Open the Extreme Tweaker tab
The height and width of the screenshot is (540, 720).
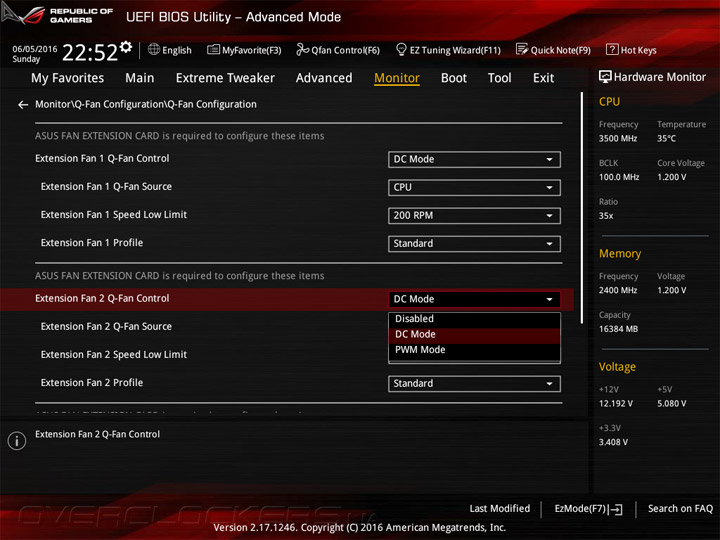click(x=225, y=78)
